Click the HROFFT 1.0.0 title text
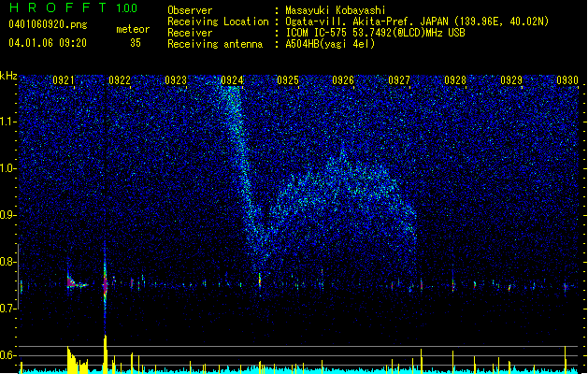 [x=73, y=7]
